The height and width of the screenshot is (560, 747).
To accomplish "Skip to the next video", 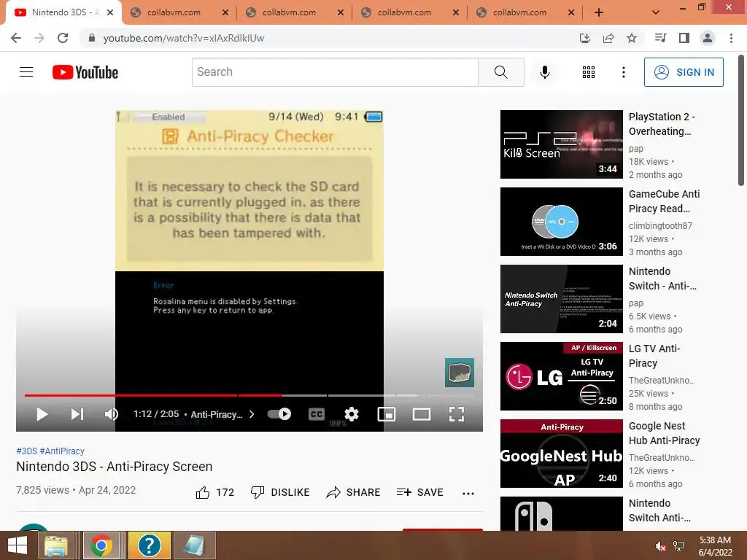I will [77, 414].
